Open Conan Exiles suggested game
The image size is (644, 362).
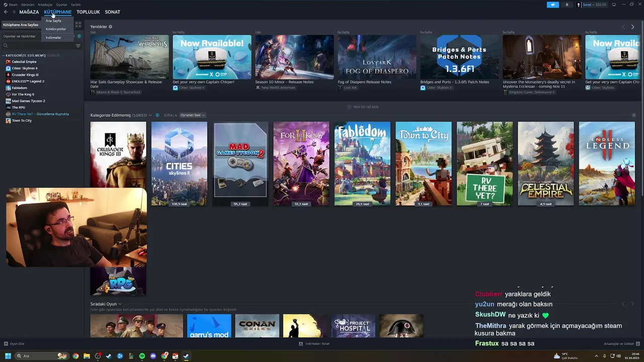(257, 326)
